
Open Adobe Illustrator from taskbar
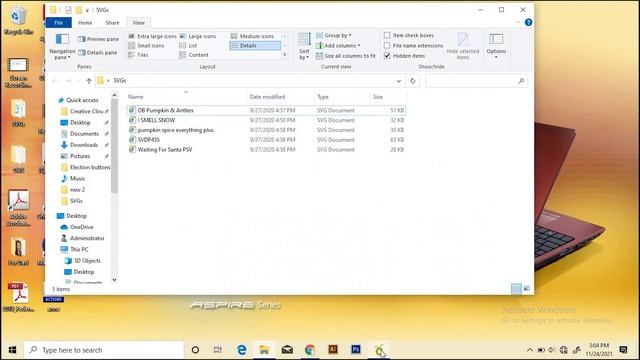333,350
